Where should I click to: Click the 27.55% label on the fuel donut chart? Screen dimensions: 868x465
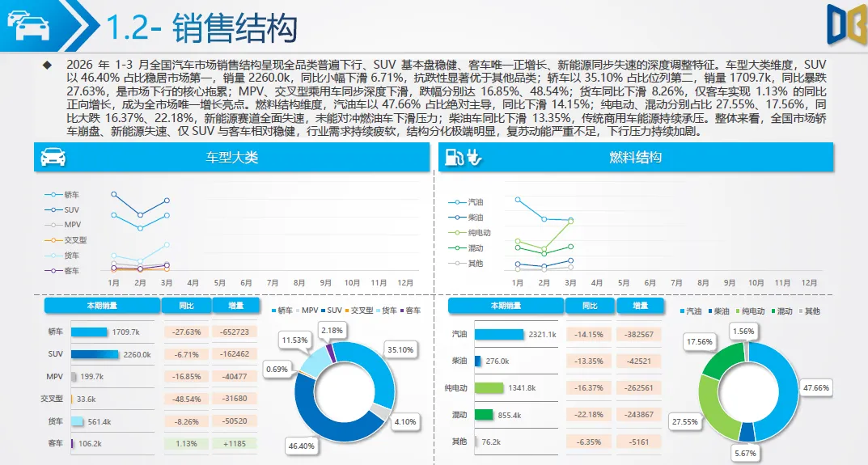[x=684, y=422]
